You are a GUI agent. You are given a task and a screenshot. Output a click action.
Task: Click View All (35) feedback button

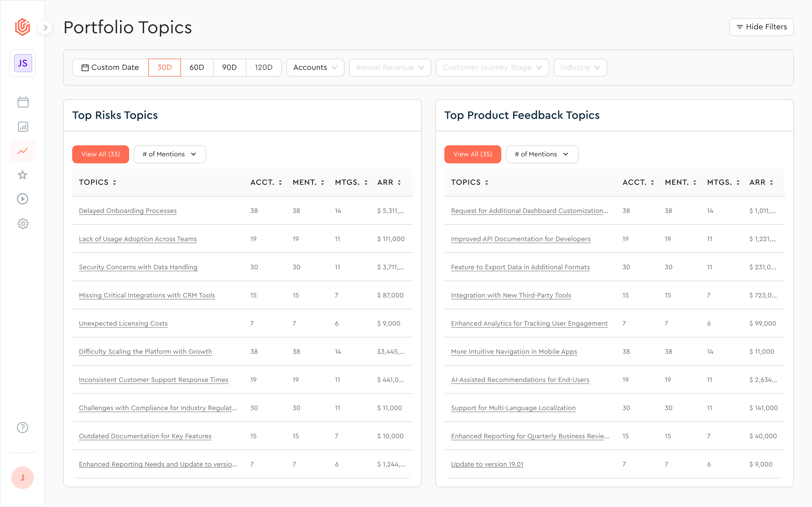point(473,154)
